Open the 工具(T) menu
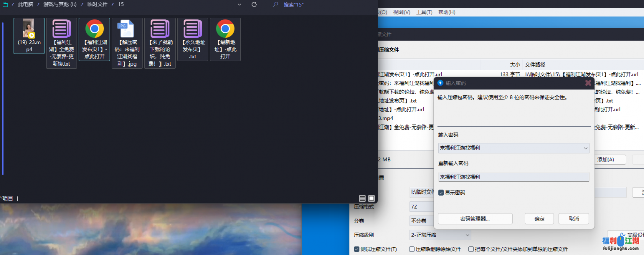This screenshot has height=255, width=644. coord(424,12)
